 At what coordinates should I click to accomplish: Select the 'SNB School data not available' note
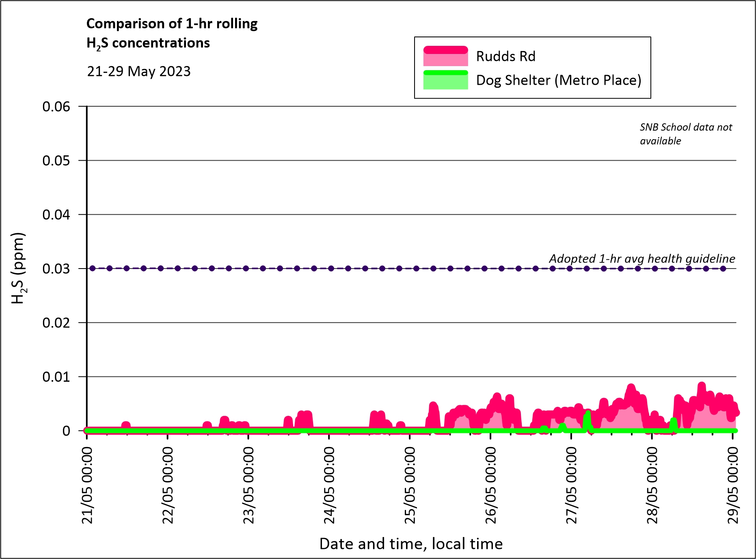[x=685, y=134]
